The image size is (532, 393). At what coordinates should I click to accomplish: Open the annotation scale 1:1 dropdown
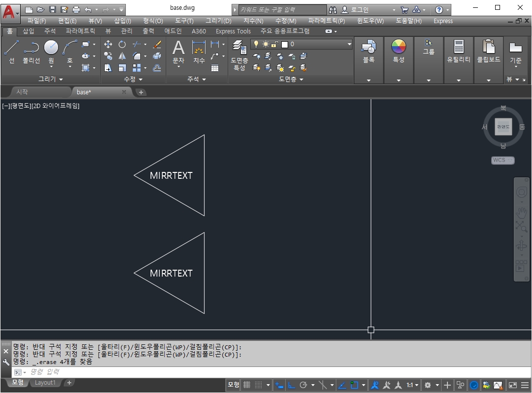[413, 385]
